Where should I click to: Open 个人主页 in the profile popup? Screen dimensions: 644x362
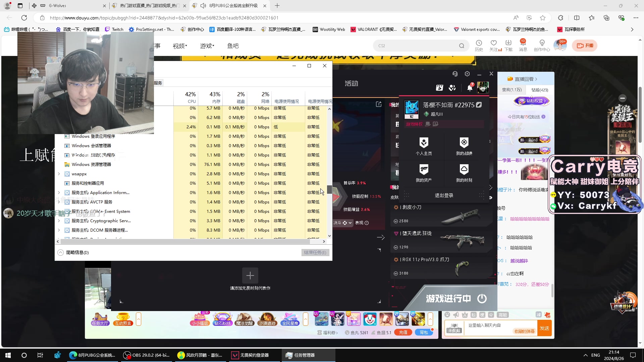point(424,146)
